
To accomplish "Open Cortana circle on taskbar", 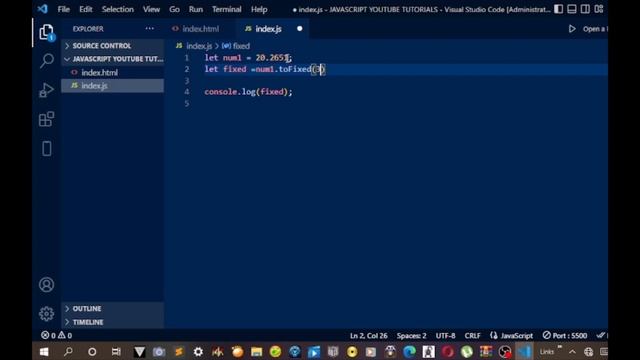I will (92, 351).
